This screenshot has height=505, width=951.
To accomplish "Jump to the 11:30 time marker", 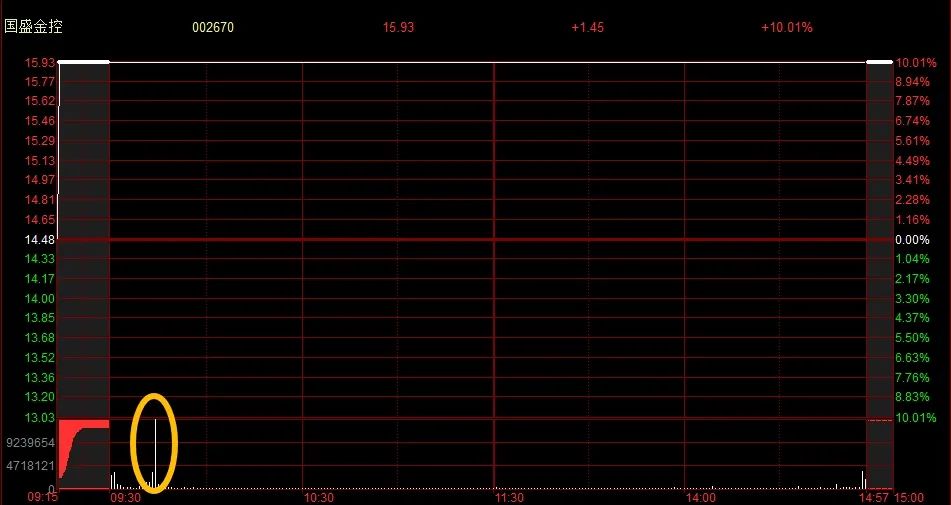I will pos(509,497).
